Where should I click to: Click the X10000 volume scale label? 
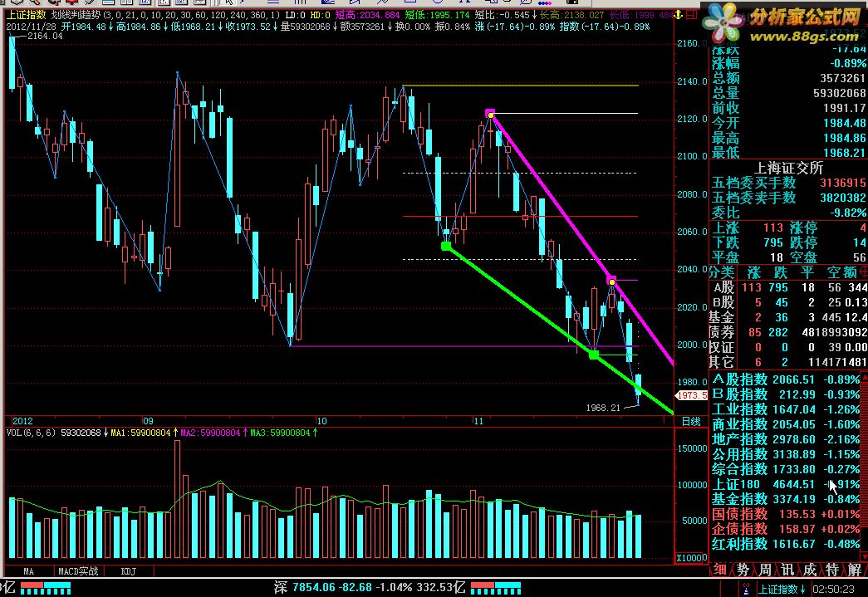point(691,558)
